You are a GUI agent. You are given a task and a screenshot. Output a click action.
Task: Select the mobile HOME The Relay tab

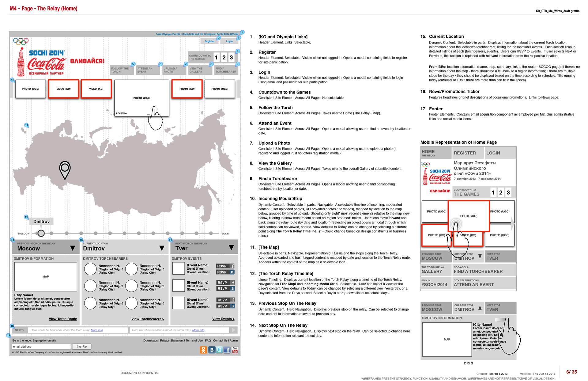coord(436,153)
